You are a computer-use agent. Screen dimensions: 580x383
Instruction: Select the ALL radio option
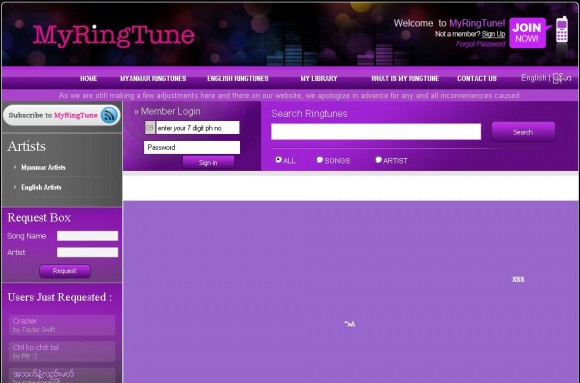tap(279, 159)
